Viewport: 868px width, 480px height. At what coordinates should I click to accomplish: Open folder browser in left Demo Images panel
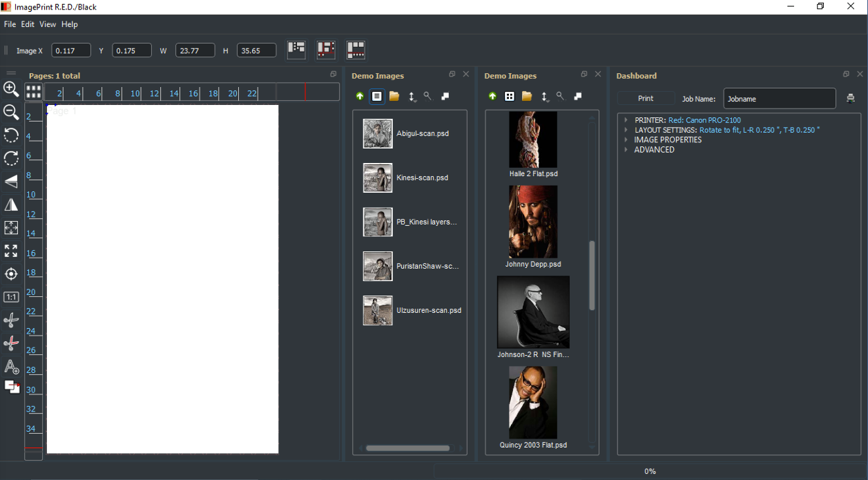tap(394, 97)
